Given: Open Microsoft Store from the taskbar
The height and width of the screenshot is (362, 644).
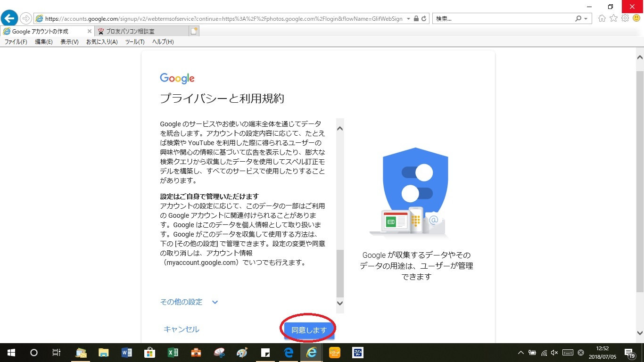Looking at the screenshot, I should tap(150, 353).
